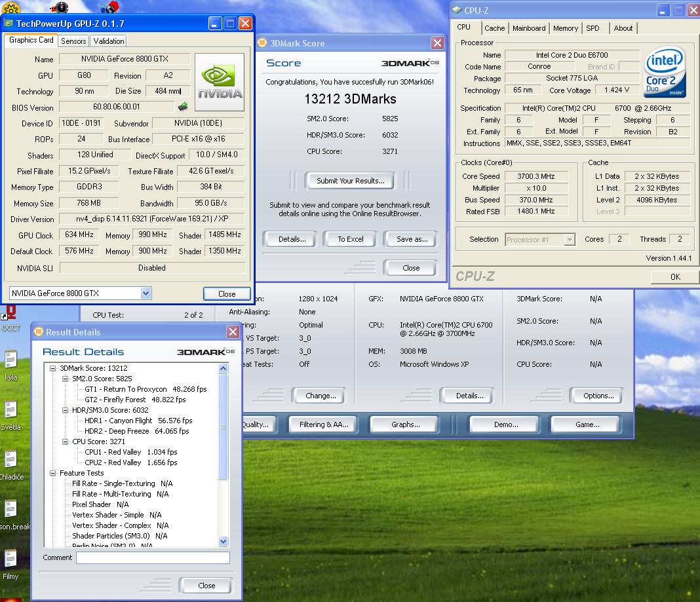Click the NVIDIA logo in GPU-Z

(x=220, y=82)
